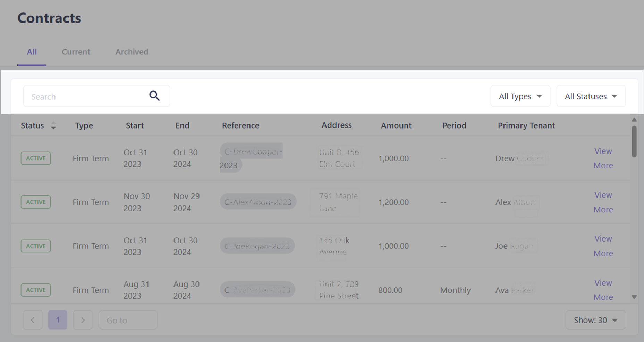Select page 1 in pagination
The width and height of the screenshot is (644, 342).
click(x=58, y=320)
